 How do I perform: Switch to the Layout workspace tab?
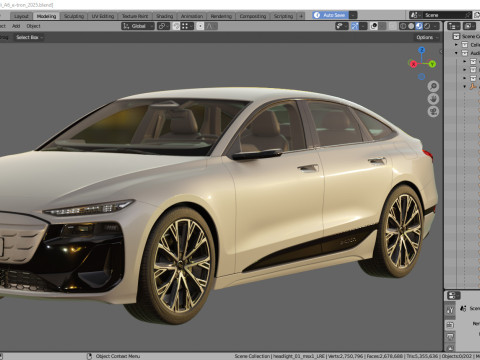point(22,16)
